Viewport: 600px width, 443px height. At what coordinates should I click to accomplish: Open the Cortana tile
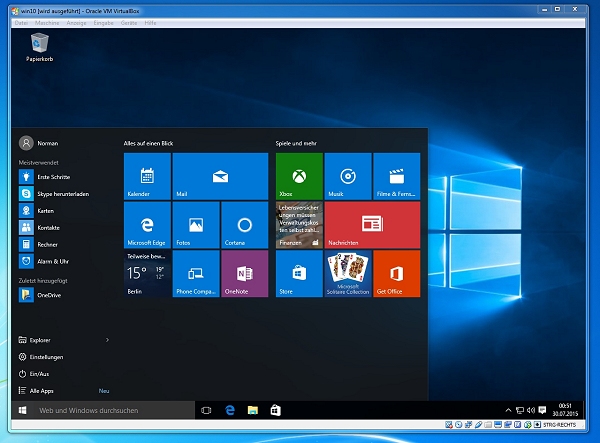(x=245, y=225)
